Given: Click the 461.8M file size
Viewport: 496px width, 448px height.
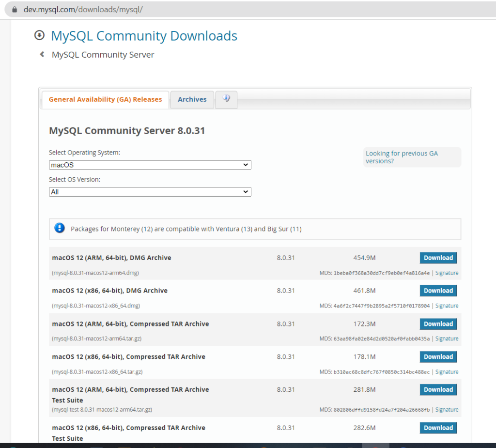Looking at the screenshot, I should click(364, 291).
